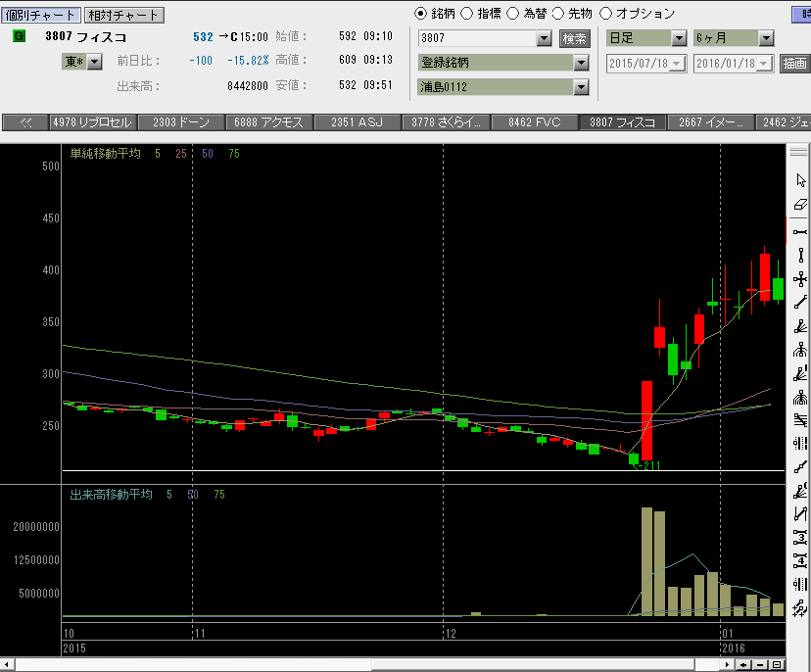811x672 pixels.
Task: Select range tool labeled with number 3
Action: pyautogui.click(x=800, y=538)
